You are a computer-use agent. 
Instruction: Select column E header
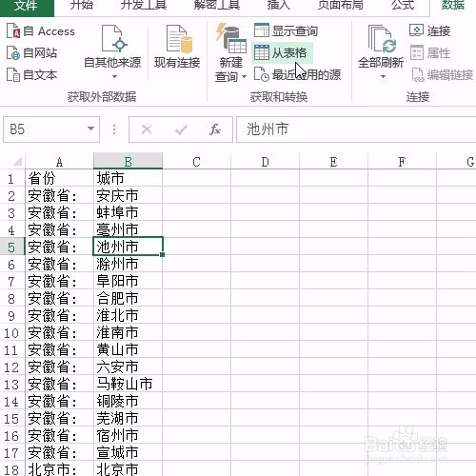click(333, 162)
